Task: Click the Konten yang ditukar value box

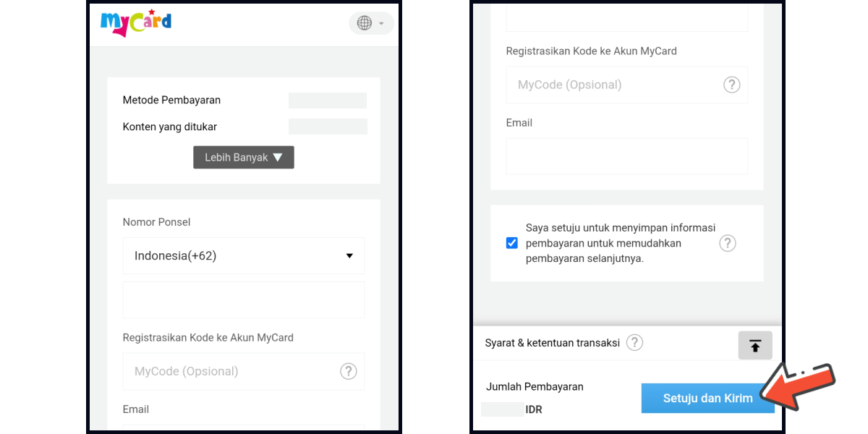Action: click(327, 127)
